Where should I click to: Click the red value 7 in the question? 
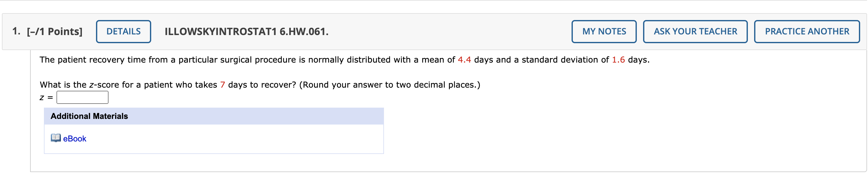point(222,85)
